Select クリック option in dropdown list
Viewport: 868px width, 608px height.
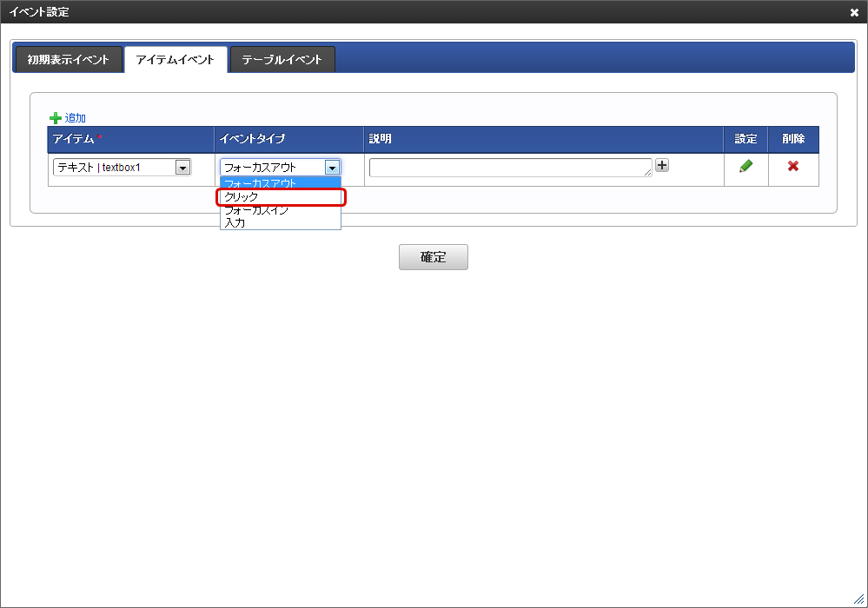[x=281, y=197]
